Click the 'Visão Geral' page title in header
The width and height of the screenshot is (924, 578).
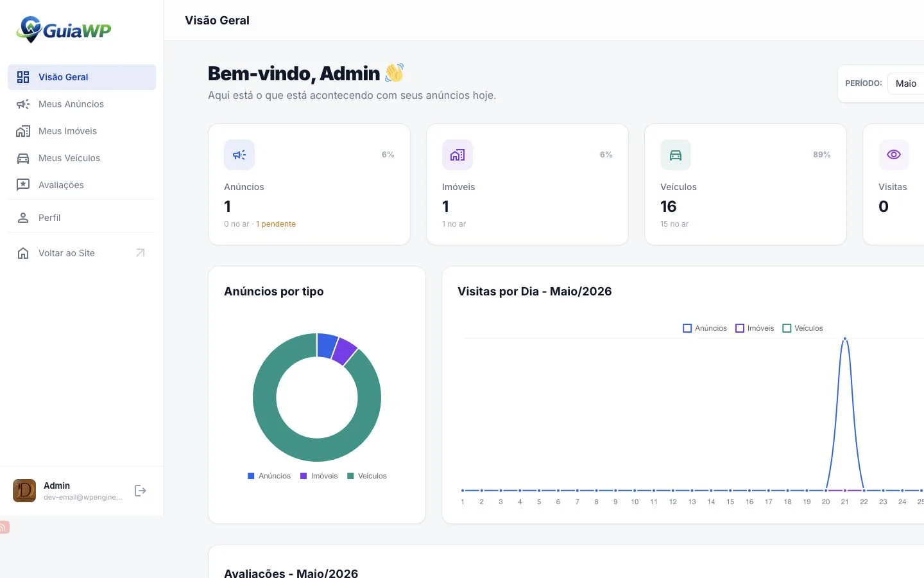217,21
